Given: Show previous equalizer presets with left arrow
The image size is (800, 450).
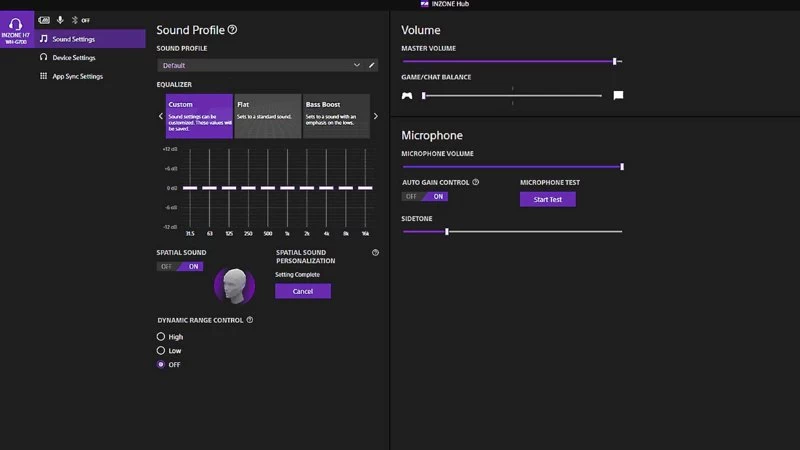Looking at the screenshot, I should [161, 116].
